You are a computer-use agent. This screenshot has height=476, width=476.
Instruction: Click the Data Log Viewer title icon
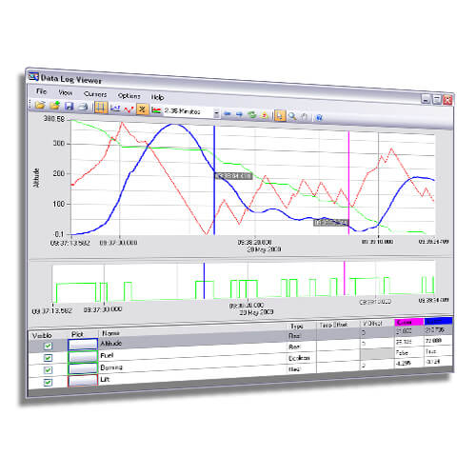point(33,76)
